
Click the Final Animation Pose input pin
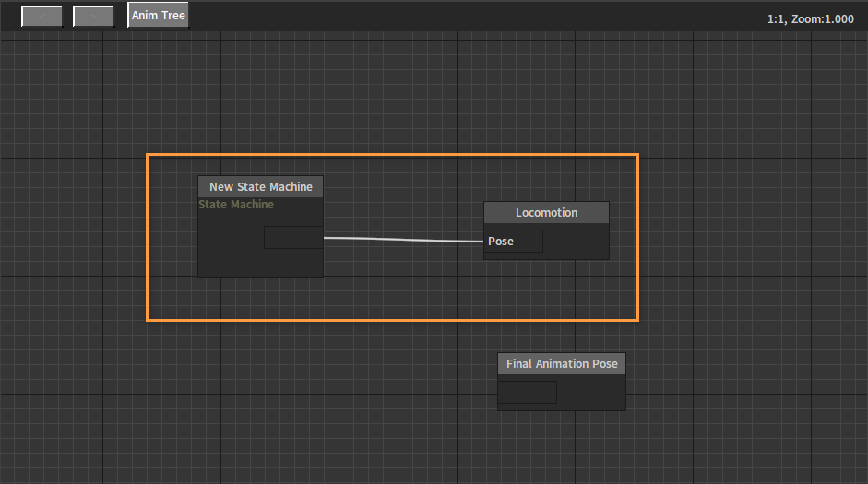pyautogui.click(x=528, y=393)
